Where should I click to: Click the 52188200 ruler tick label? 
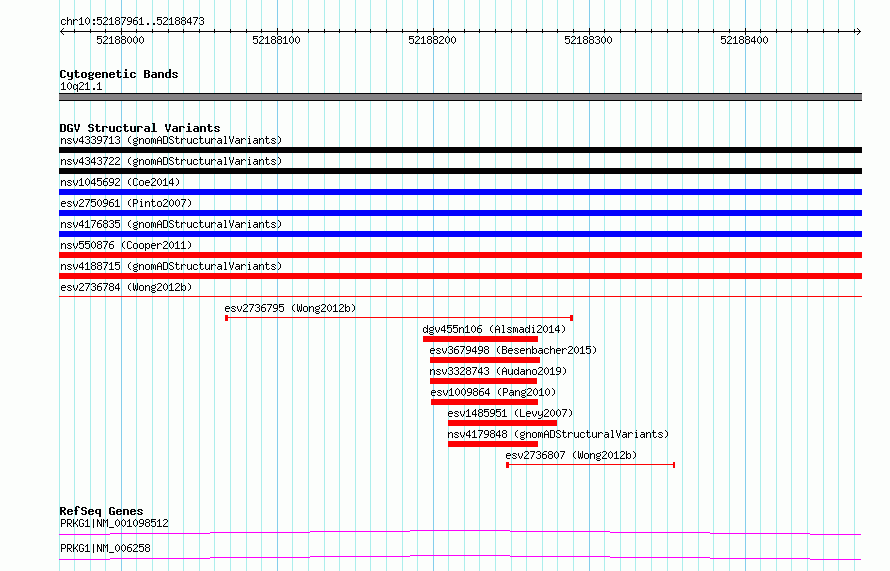click(x=433, y=40)
